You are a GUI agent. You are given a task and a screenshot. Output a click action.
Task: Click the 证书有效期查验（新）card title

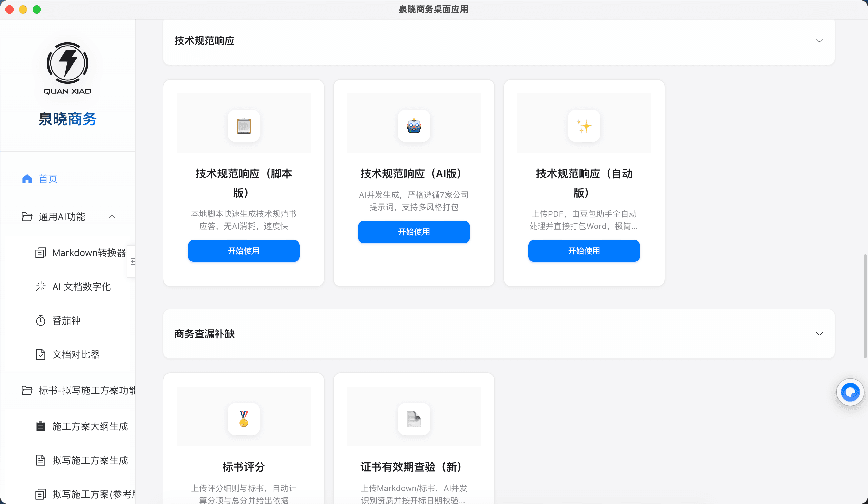pyautogui.click(x=414, y=467)
